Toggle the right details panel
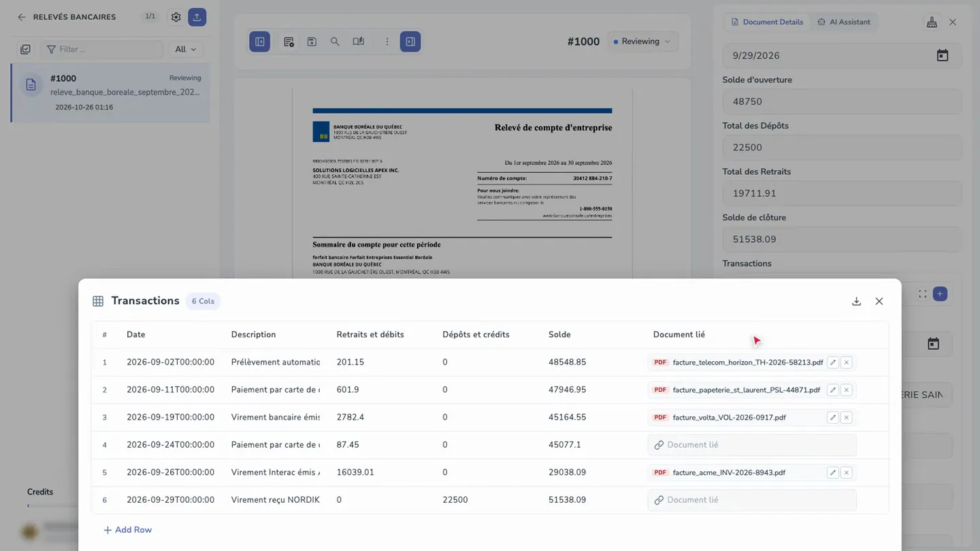Screen dimensions: 980x551 click(410, 41)
